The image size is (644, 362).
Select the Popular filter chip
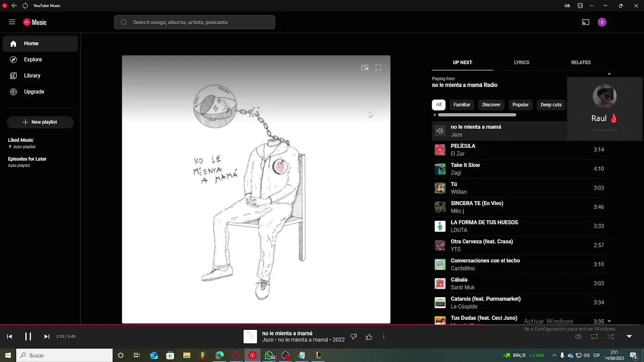point(520,105)
